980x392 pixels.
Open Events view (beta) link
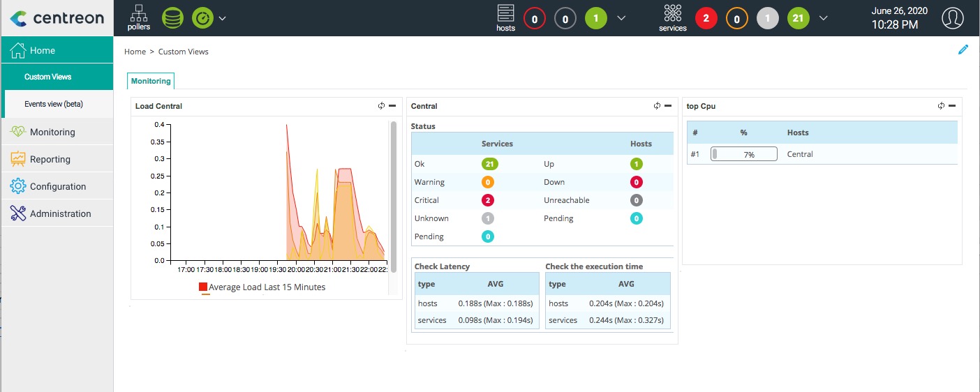point(54,104)
